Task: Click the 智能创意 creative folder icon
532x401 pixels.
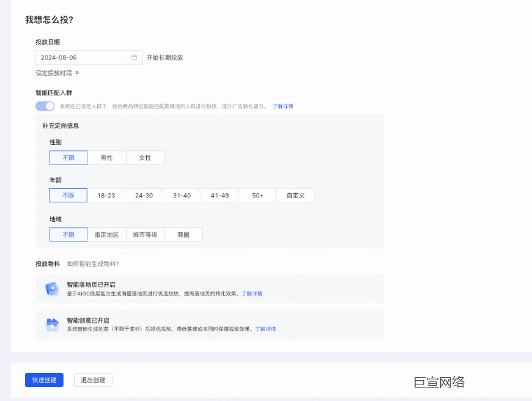Action: click(x=52, y=324)
